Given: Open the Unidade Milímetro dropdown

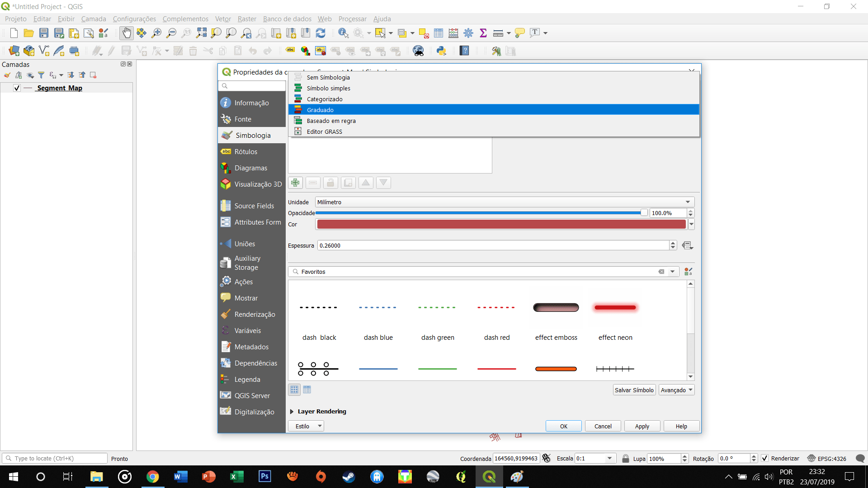Looking at the screenshot, I should pos(687,202).
